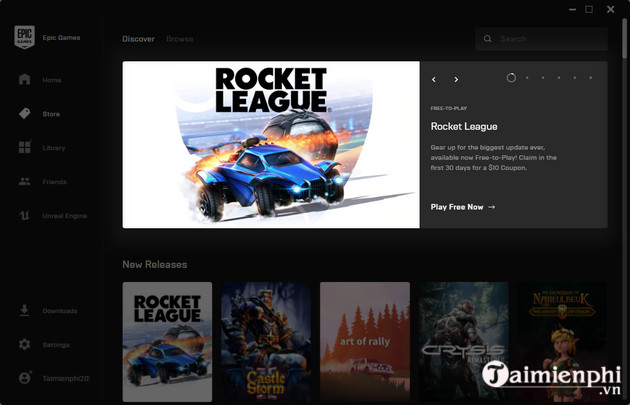630x405 pixels.
Task: Go to previous featured slide arrow
Action: tap(434, 80)
